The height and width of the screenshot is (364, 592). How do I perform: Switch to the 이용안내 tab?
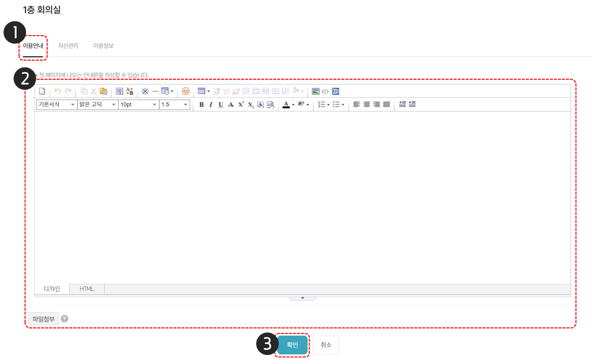pos(33,46)
